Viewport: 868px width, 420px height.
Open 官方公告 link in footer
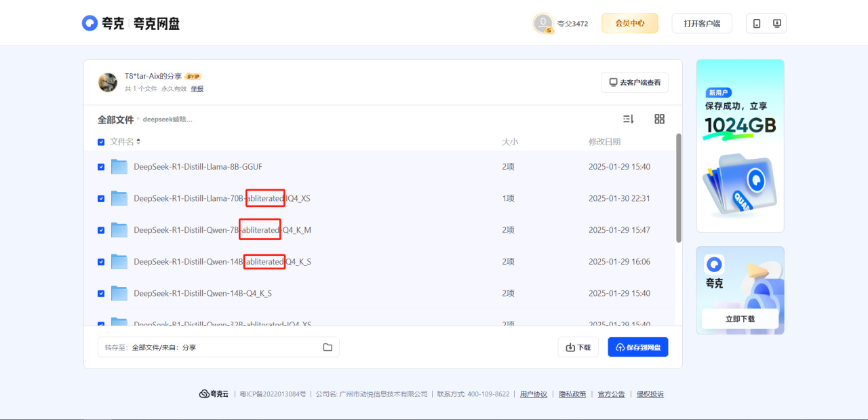click(611, 394)
